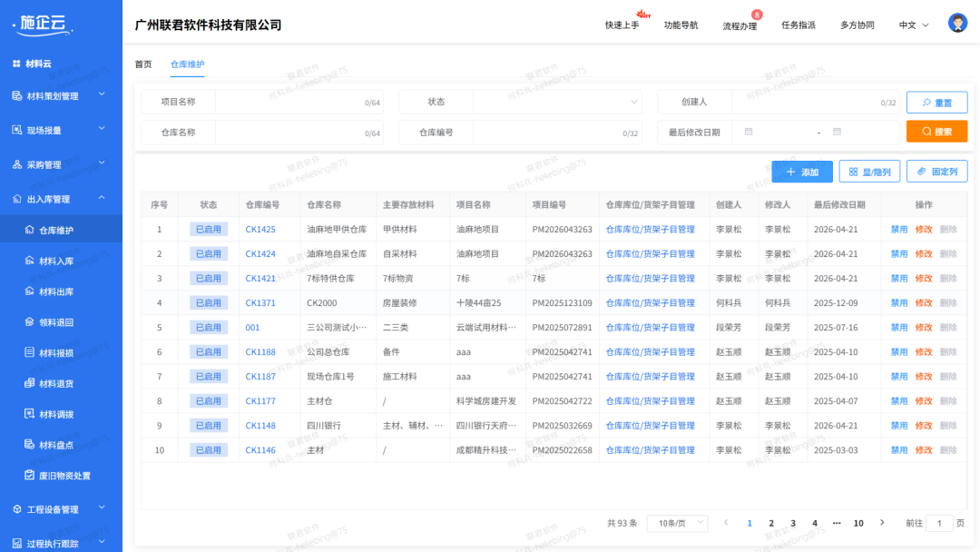980x552 pixels.
Task: Click the 施企云 logo
Action: pos(43,24)
